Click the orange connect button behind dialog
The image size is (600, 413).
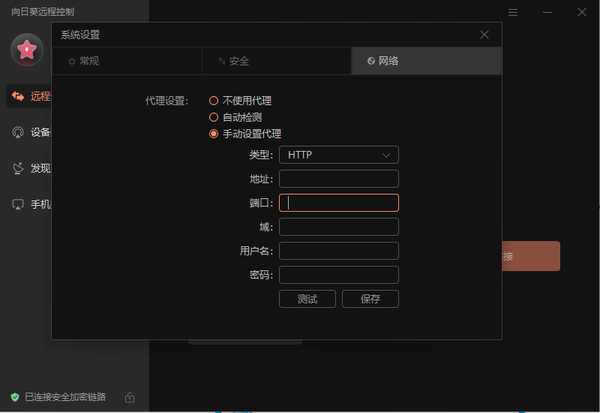[x=531, y=256]
